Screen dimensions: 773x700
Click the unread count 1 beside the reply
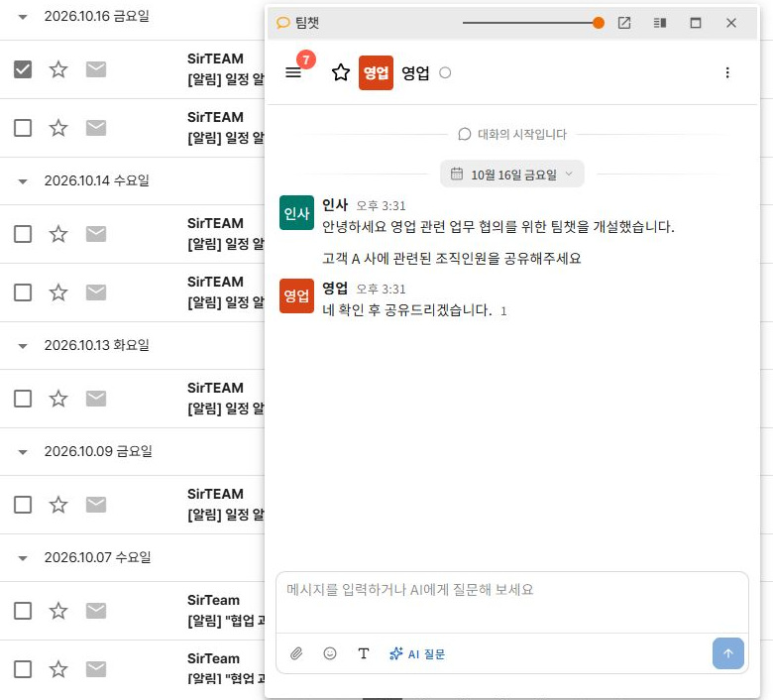[503, 311]
